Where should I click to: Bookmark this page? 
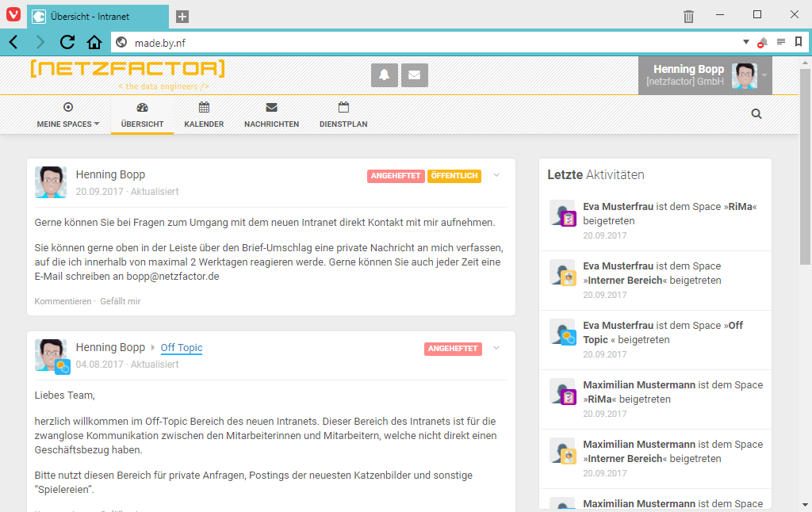[799, 42]
